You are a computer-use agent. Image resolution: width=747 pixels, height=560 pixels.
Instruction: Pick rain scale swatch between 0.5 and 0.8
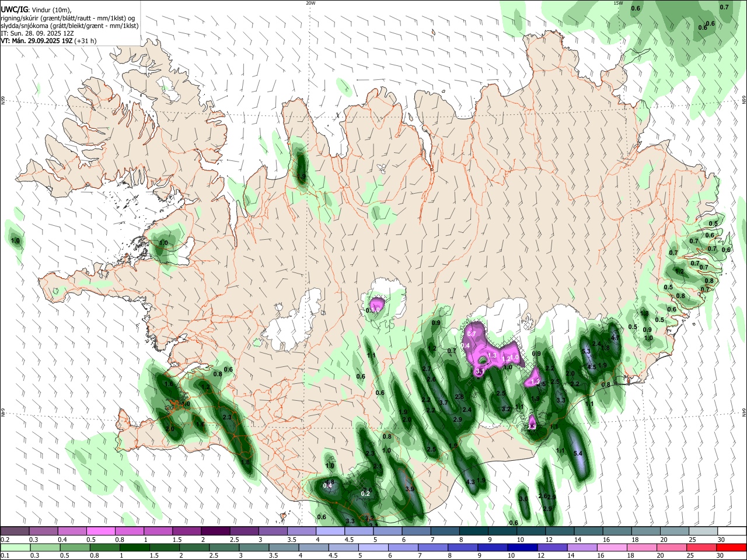pos(74,547)
